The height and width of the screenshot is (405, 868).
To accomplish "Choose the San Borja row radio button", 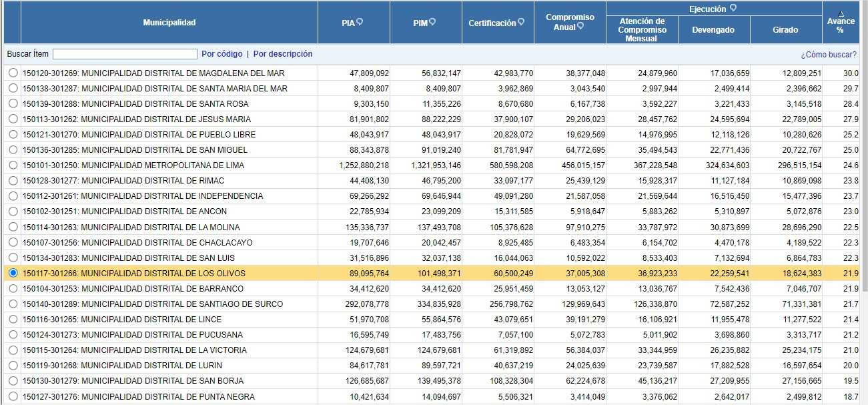I will point(13,380).
